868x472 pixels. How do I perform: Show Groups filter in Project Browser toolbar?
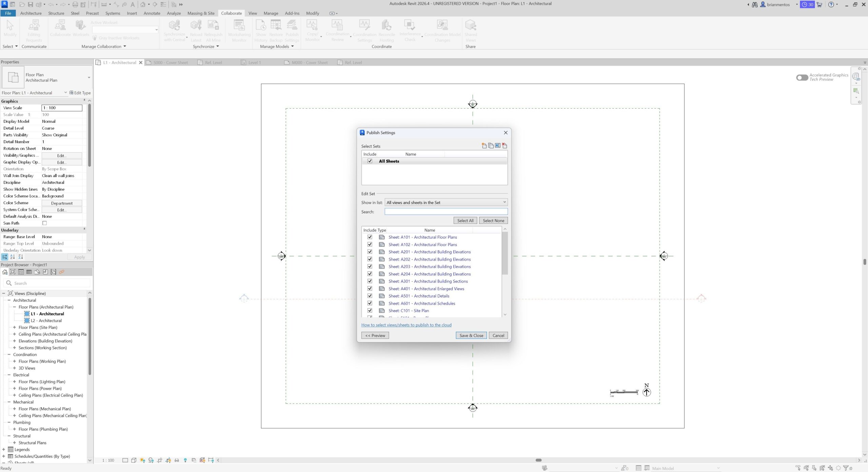point(54,272)
